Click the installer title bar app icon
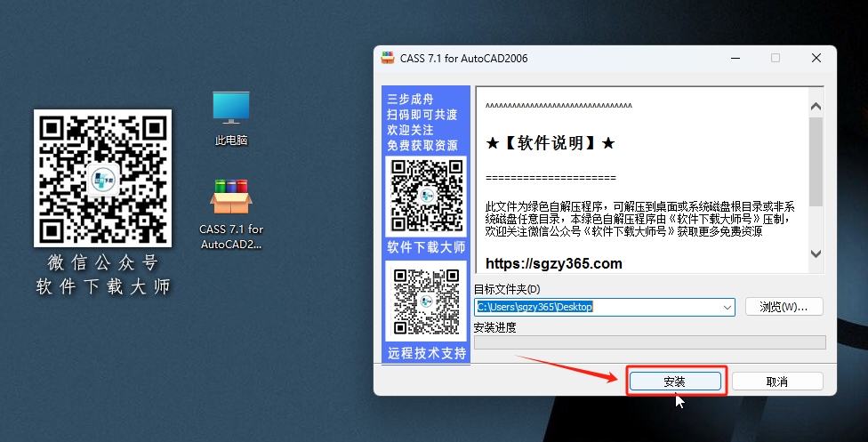 (388, 58)
